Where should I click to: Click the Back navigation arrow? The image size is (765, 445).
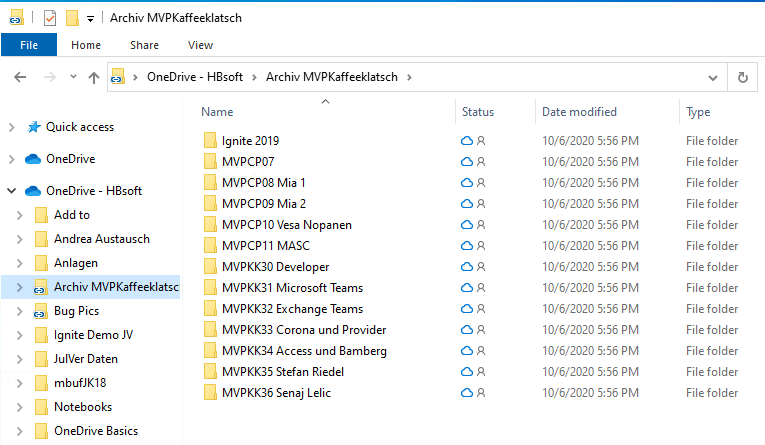(21, 77)
